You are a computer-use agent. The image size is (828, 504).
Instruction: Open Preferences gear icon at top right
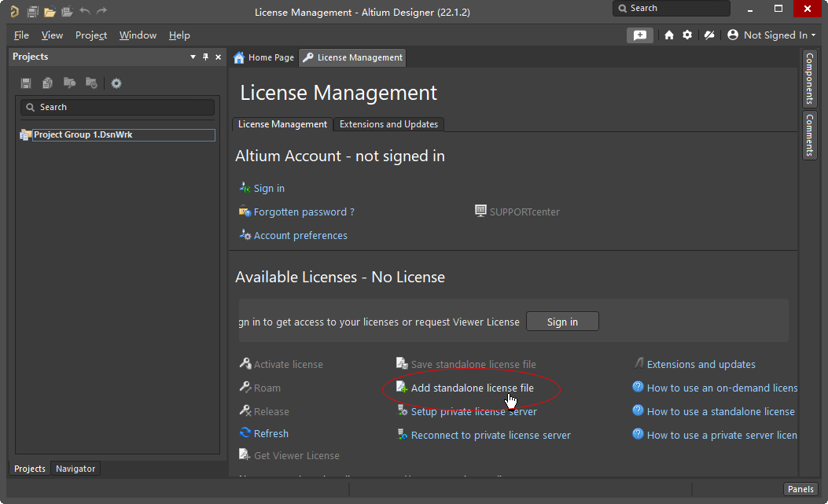(x=687, y=35)
